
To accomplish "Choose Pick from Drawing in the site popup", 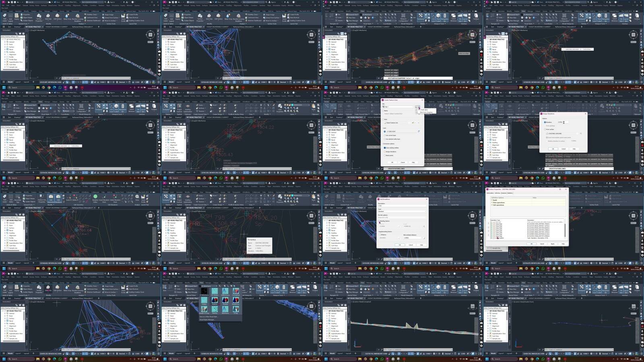I will tap(426, 112).
